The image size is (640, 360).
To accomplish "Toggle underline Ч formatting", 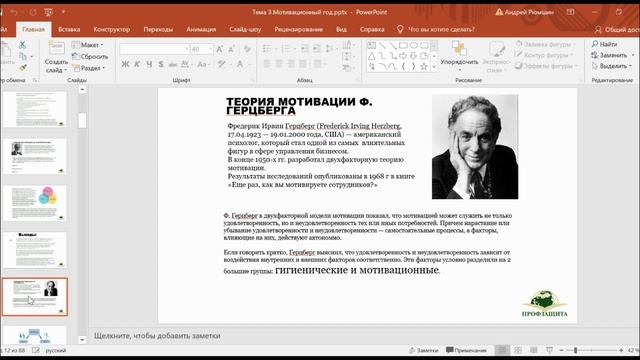I will click(x=149, y=64).
